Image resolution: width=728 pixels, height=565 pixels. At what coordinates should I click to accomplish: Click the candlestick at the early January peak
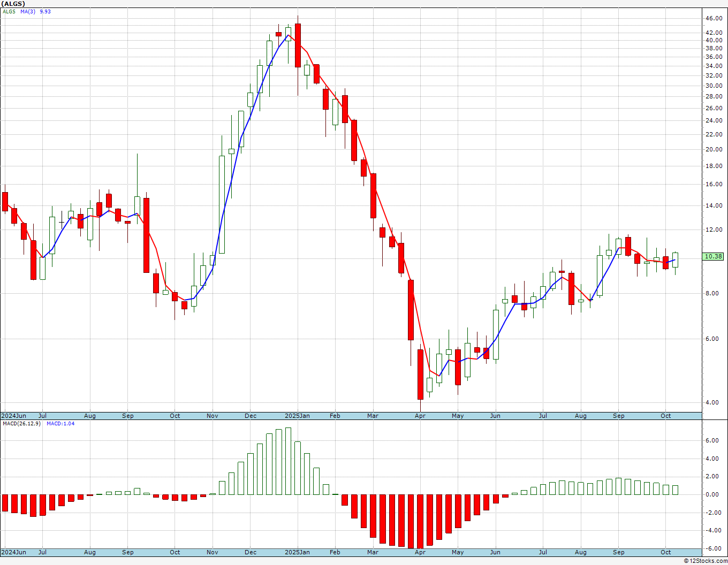point(298,45)
